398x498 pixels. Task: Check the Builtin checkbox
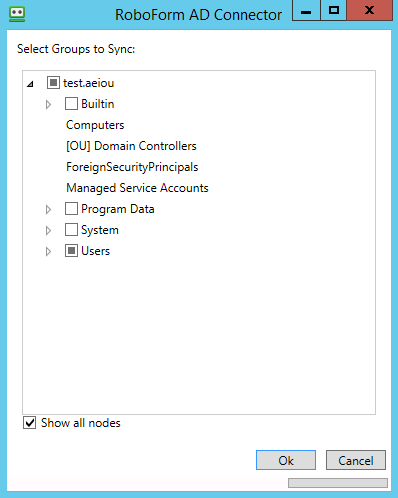pyautogui.click(x=71, y=104)
